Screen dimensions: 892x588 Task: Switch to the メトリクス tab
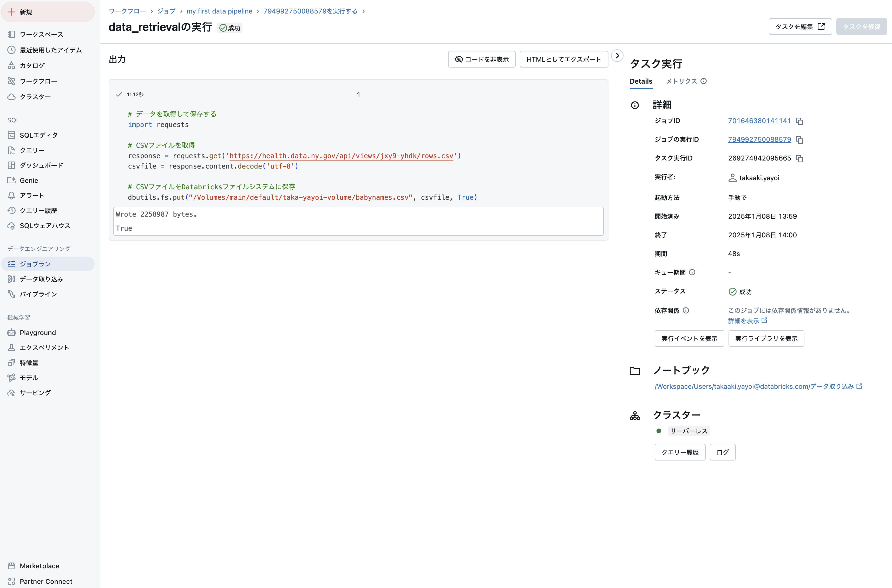coord(681,81)
